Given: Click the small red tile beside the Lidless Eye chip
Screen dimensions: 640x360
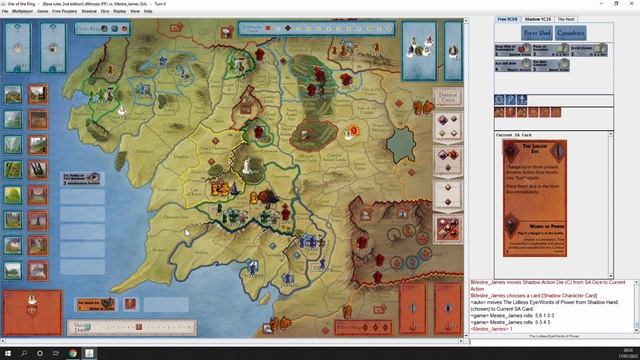Looking at the screenshot, I should 130,304.
